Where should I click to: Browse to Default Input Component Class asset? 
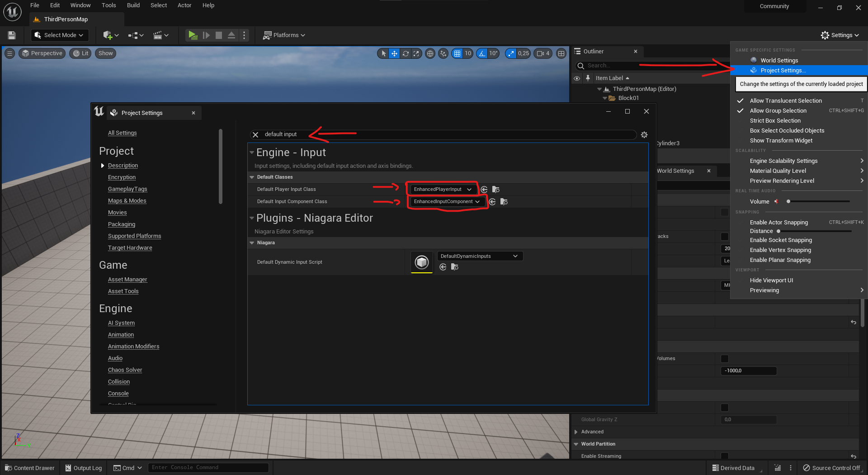504,201
